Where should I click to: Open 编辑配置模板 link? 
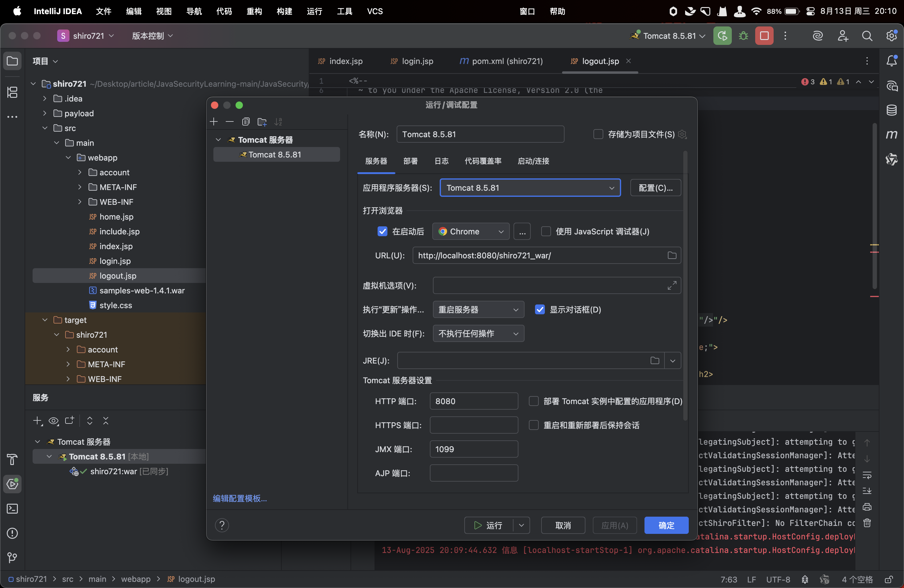(x=240, y=499)
